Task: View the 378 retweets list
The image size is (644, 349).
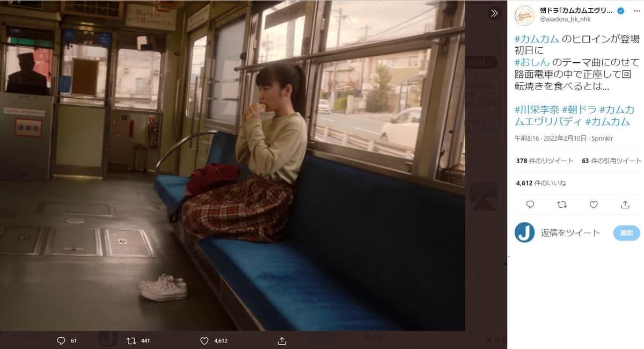Action: (544, 161)
